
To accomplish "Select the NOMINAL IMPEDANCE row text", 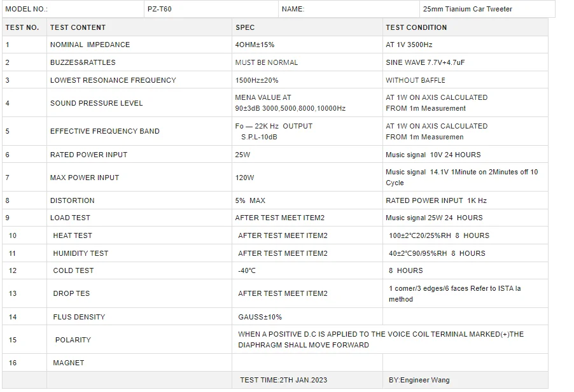I will click(90, 45).
